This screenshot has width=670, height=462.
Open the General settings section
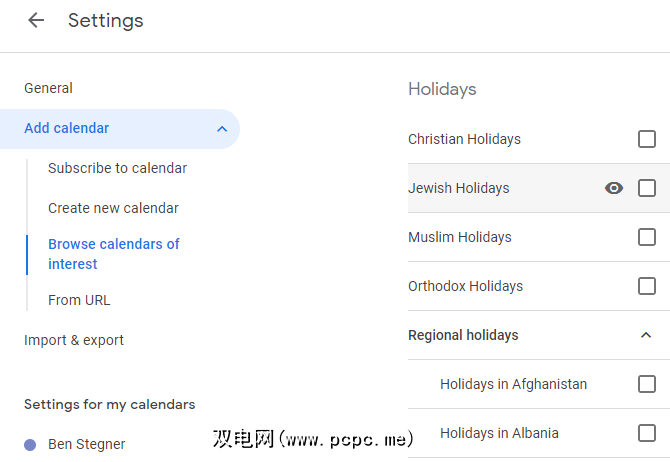(x=49, y=88)
